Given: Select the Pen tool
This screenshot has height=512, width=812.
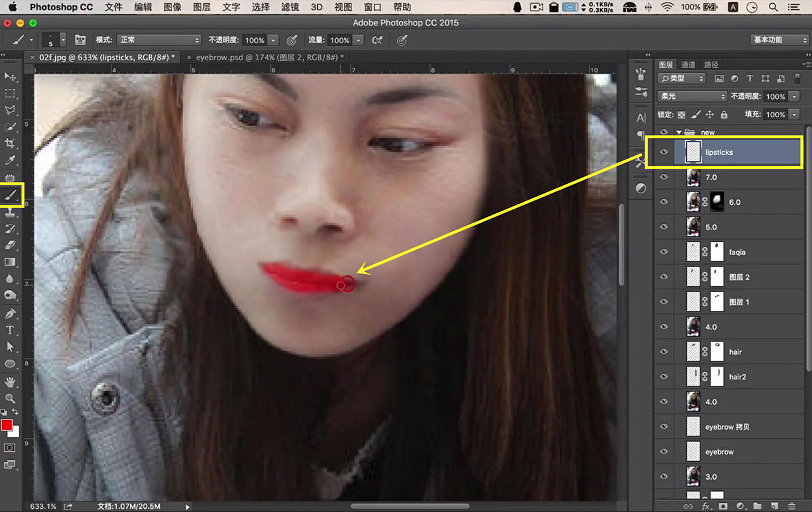Looking at the screenshot, I should (x=11, y=313).
